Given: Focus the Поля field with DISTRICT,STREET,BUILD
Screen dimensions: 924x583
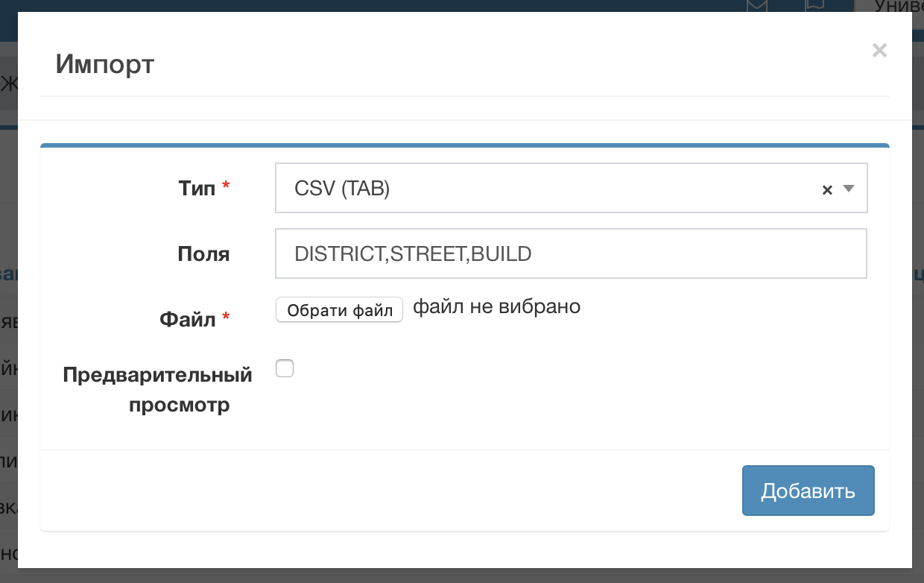Looking at the screenshot, I should pyautogui.click(x=571, y=253).
